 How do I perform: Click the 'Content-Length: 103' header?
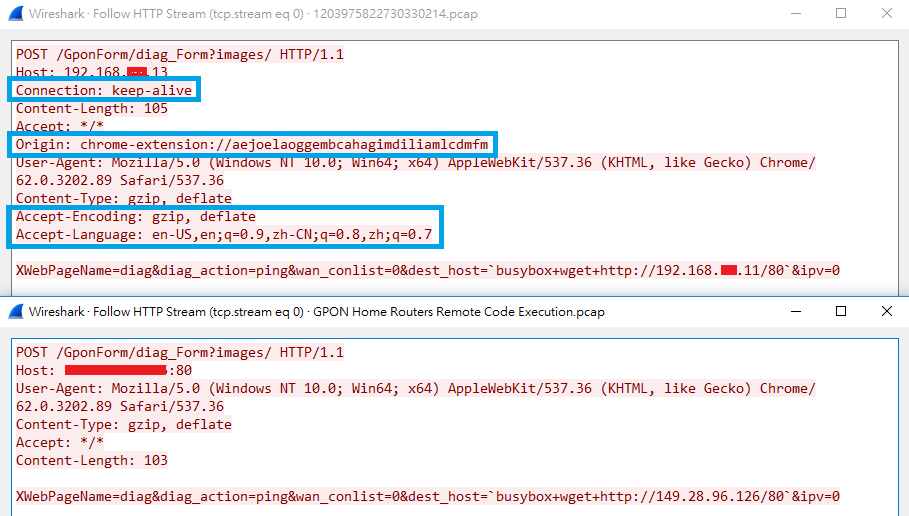[92, 460]
